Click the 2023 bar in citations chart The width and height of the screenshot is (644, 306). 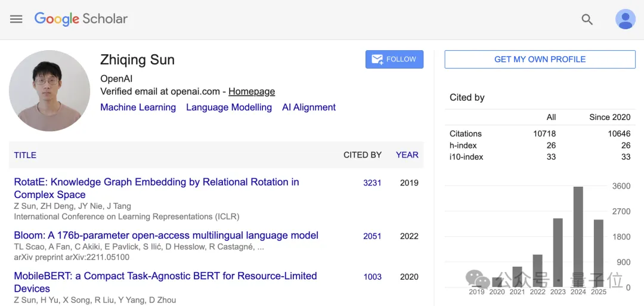click(x=558, y=252)
